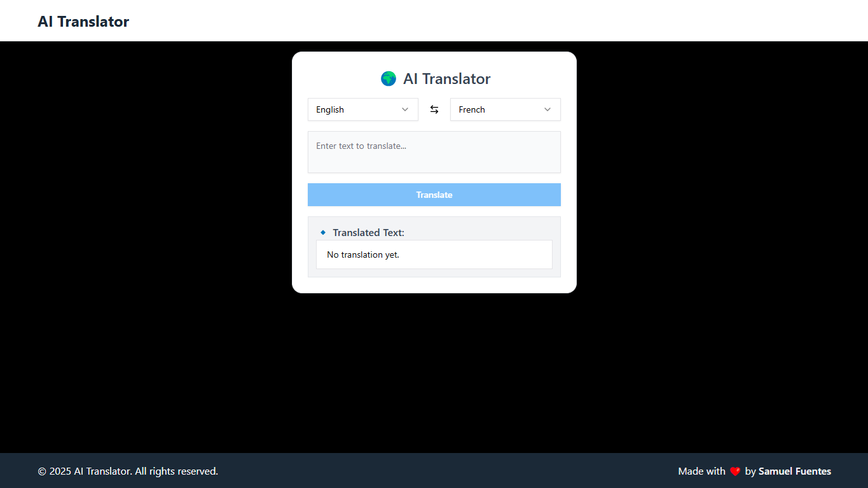Click the chevron on the English selector
The width and height of the screenshot is (868, 488).
click(x=405, y=109)
